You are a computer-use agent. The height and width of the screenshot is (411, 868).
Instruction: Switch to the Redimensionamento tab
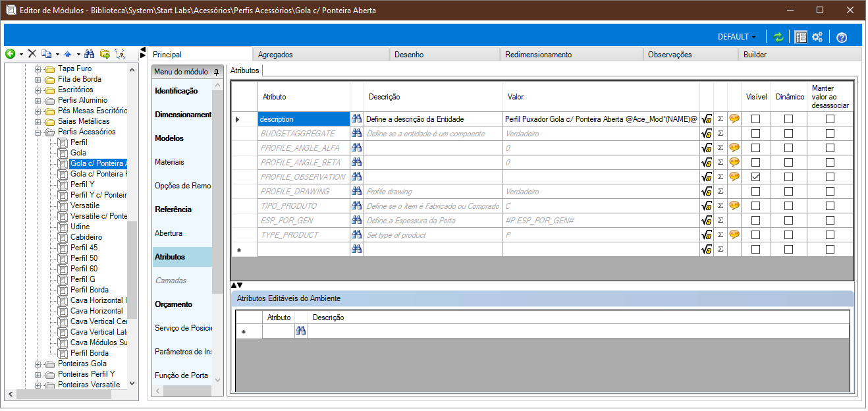(571, 55)
